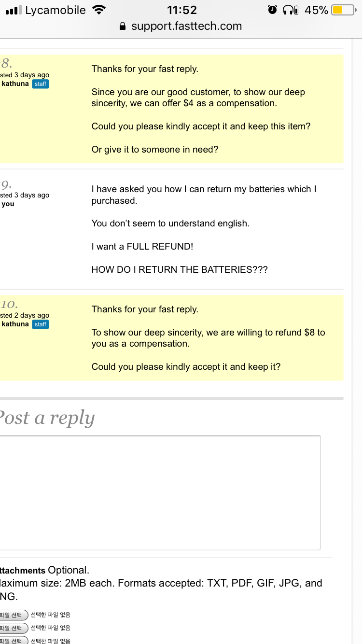Tap the Wi-Fi status icon
The height and width of the screenshot is (644, 362).
(x=99, y=10)
